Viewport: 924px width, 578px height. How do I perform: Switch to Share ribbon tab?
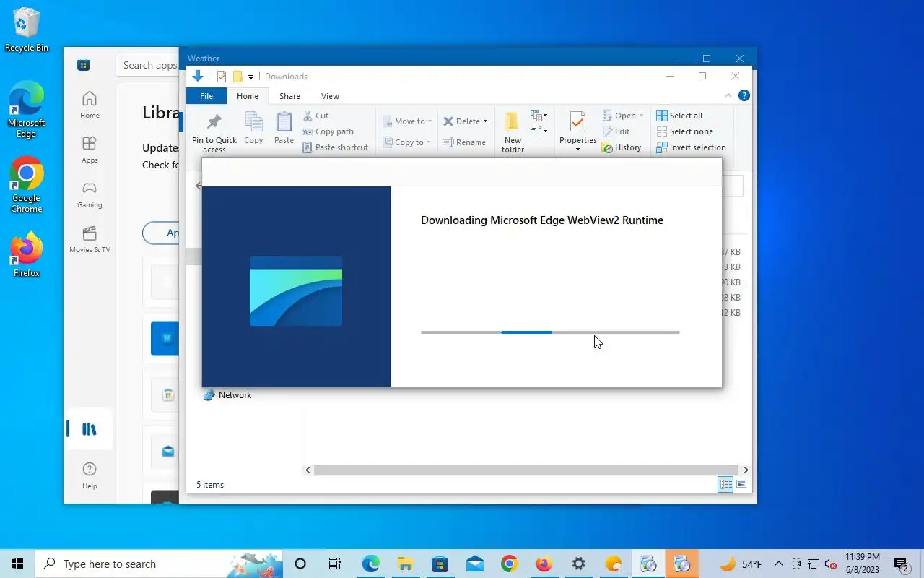point(289,96)
